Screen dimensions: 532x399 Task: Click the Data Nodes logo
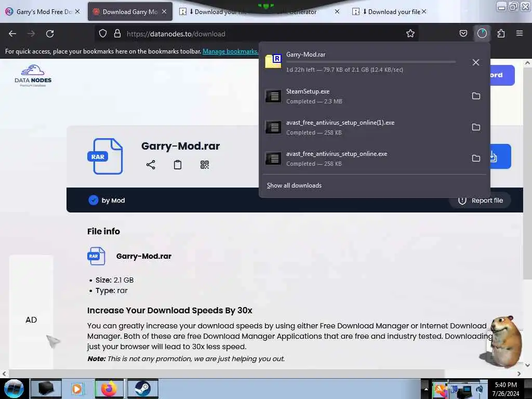click(33, 75)
